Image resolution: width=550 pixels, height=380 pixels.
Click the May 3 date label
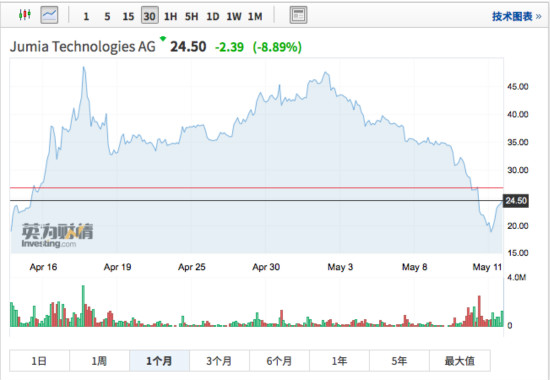pos(340,267)
